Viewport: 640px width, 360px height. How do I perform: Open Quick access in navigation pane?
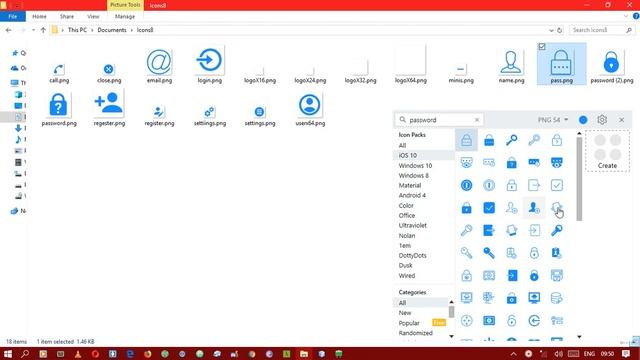coord(18,53)
